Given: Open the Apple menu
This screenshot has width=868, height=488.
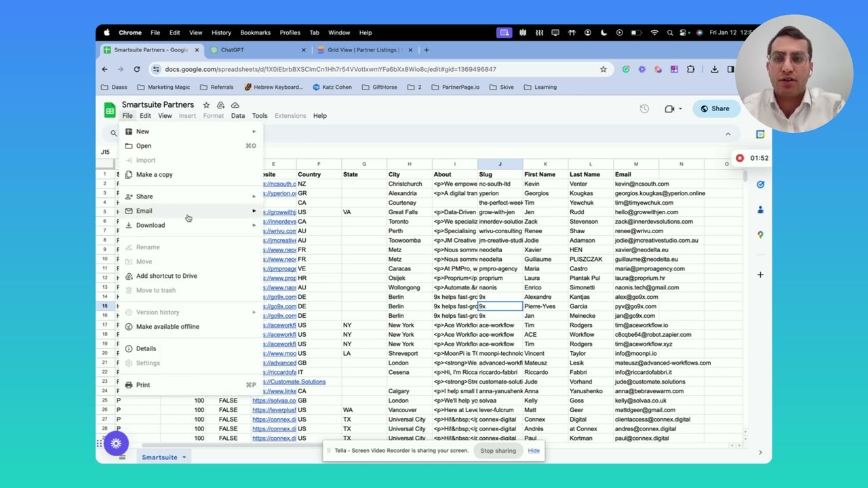Looking at the screenshot, I should pyautogui.click(x=106, y=33).
